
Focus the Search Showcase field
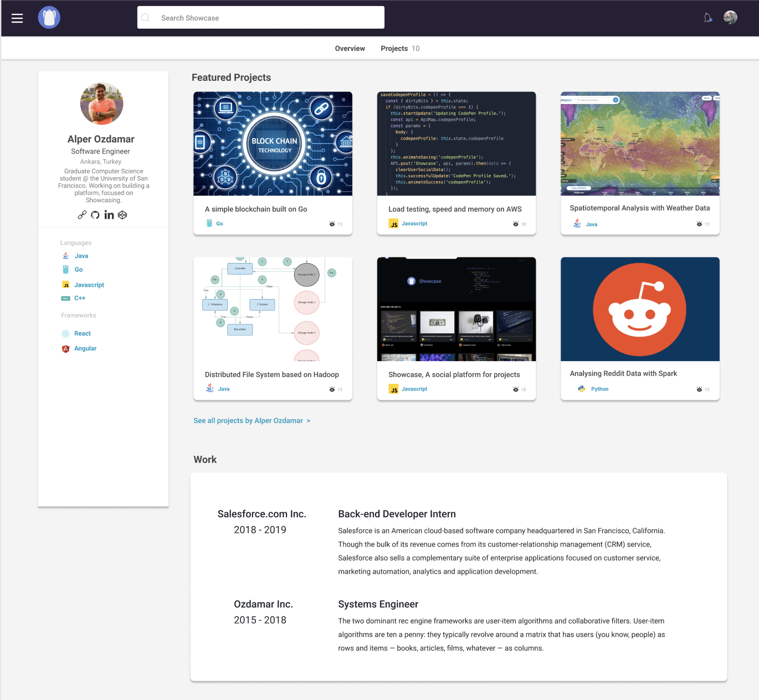(x=261, y=18)
